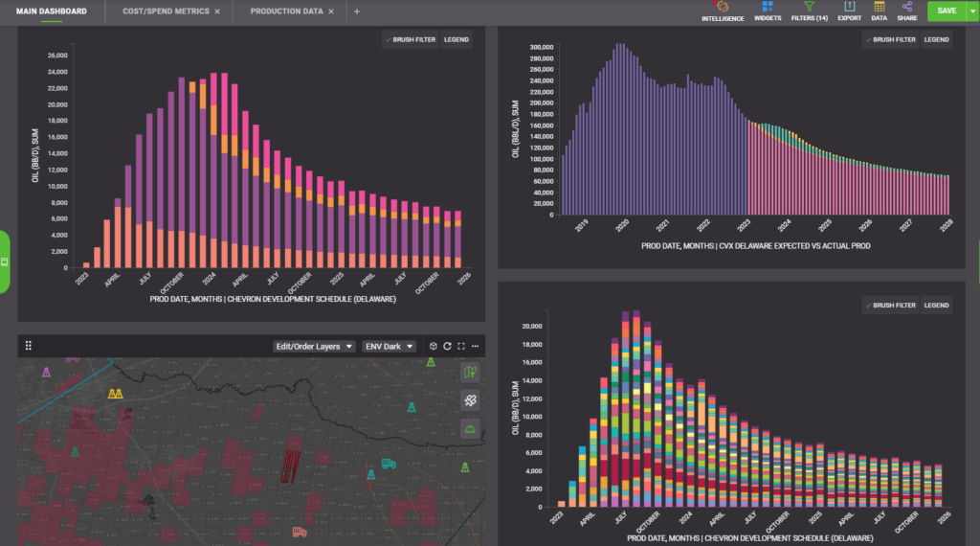Click the satellite tool icon on map
980x546 pixels.
coord(470,400)
